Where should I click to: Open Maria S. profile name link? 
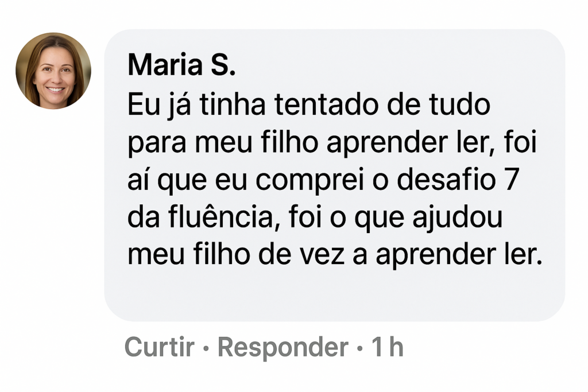coord(181,65)
